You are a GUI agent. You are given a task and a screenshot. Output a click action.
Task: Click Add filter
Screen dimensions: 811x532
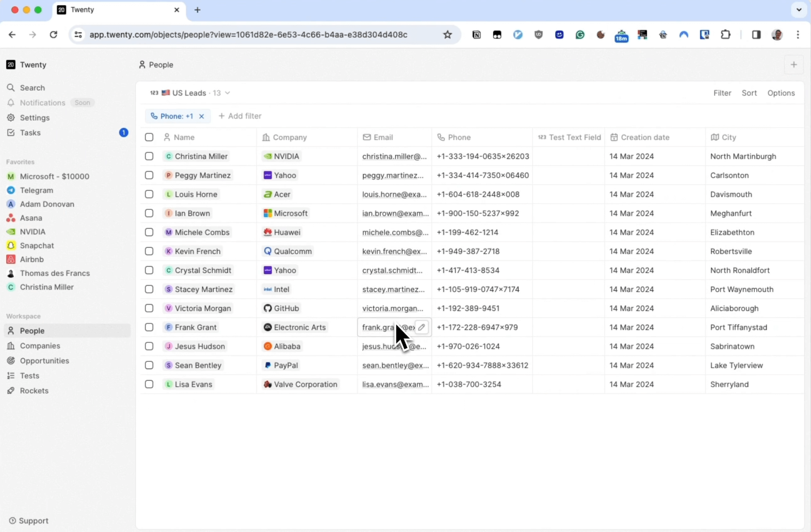pyautogui.click(x=240, y=116)
